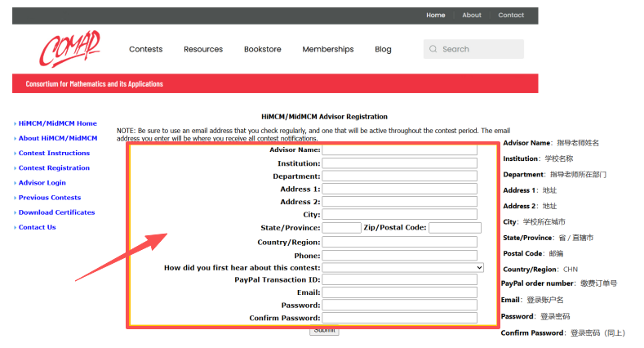The image size is (644, 348).
Task: Open the About top link
Action: (x=472, y=16)
